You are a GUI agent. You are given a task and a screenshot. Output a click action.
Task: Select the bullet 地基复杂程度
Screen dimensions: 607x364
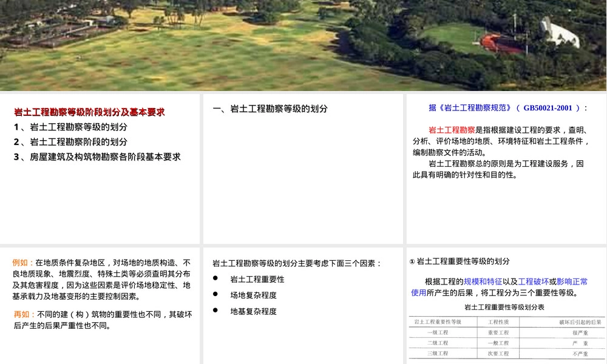253,311
